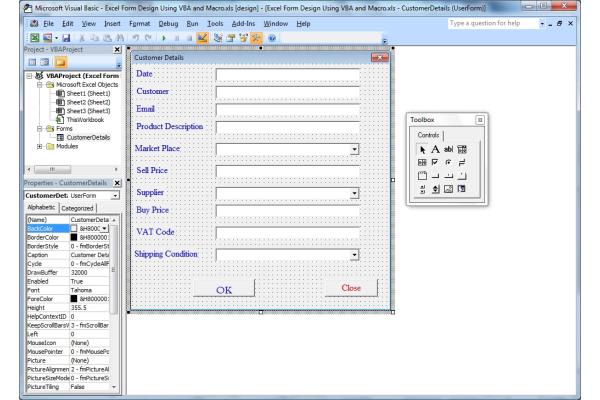Run the macro with the green play icon
The height and width of the screenshot is (400, 600).
(x=164, y=38)
